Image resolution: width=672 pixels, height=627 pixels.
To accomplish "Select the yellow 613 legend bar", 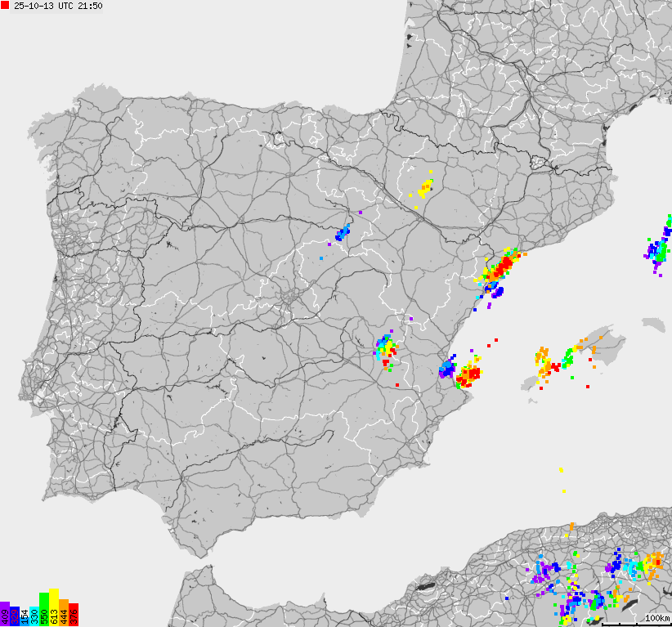I will click(54, 607).
